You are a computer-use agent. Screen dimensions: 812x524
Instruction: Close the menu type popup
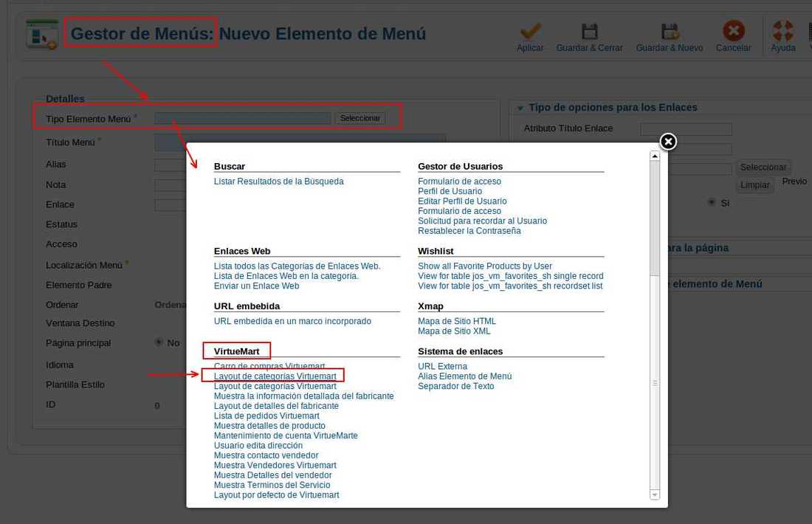coord(668,142)
